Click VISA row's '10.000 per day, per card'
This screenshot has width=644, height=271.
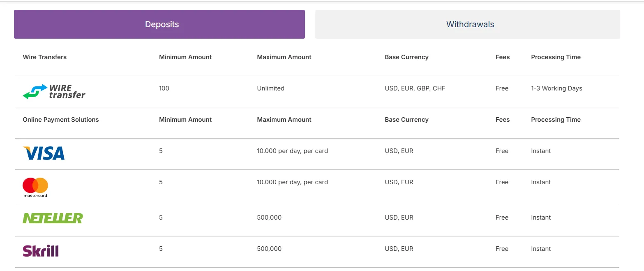click(293, 151)
